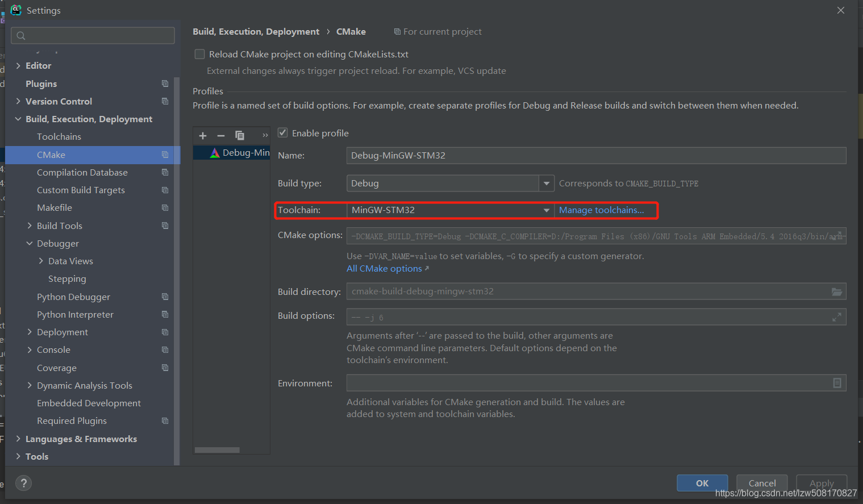Close the Settings dialog
This screenshot has width=863, height=504.
841,10
